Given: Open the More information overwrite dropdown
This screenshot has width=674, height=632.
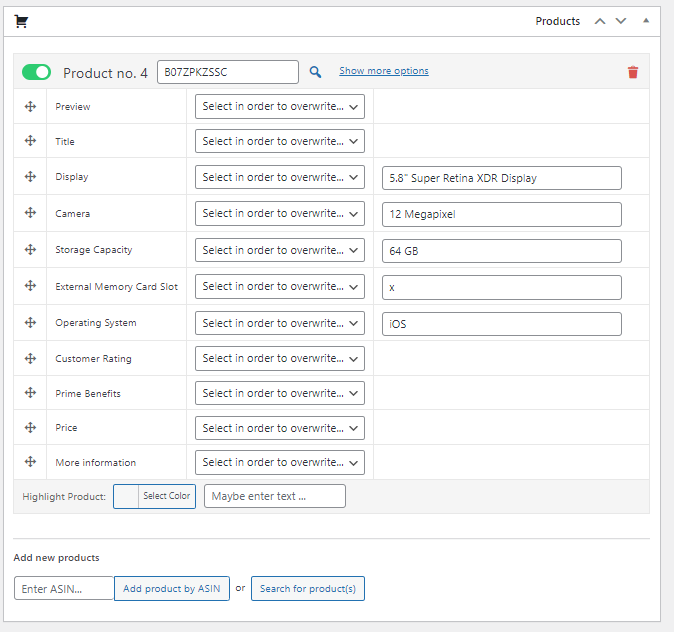Looking at the screenshot, I should (x=280, y=462).
